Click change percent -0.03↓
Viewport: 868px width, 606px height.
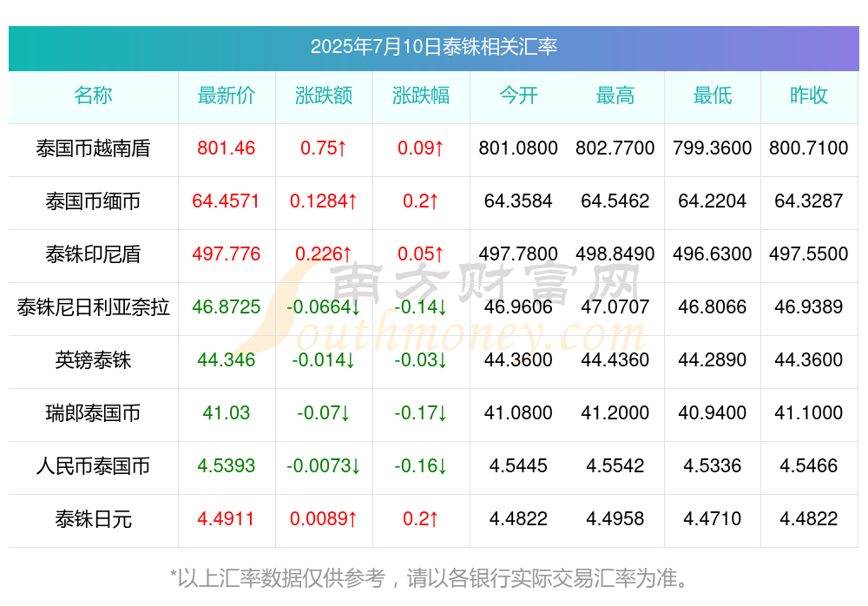coord(421,360)
